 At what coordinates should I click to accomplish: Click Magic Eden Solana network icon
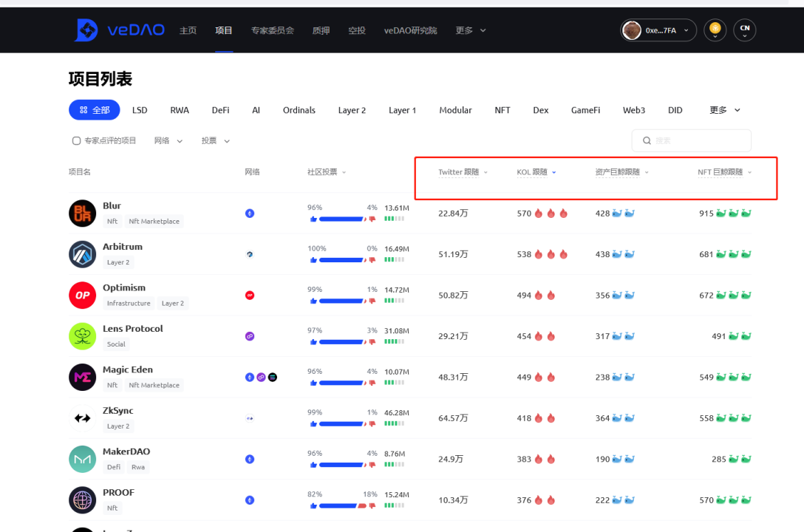[x=273, y=378]
